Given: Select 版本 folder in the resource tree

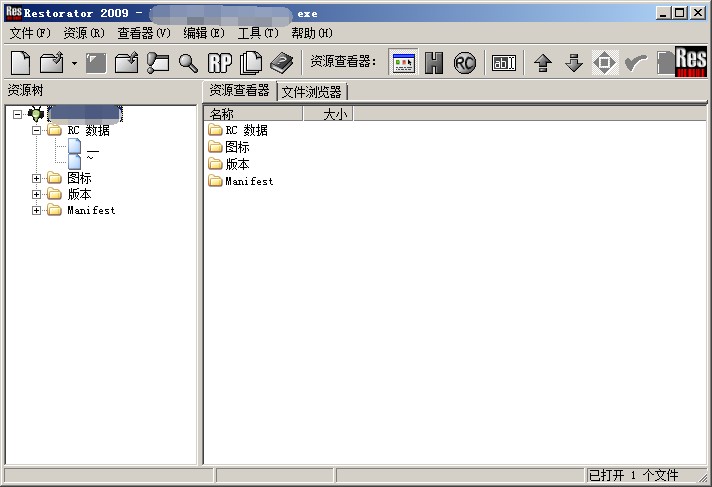Looking at the screenshot, I should pos(79,194).
